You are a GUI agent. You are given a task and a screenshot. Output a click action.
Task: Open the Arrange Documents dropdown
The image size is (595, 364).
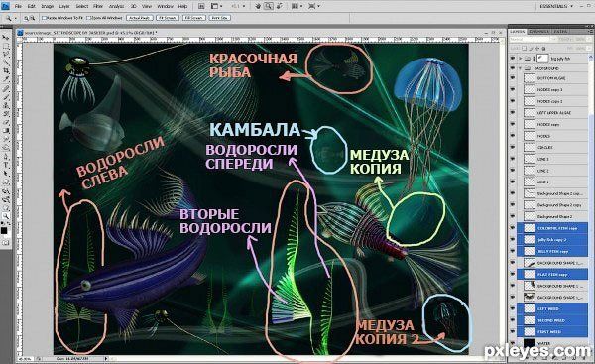[x=297, y=6]
